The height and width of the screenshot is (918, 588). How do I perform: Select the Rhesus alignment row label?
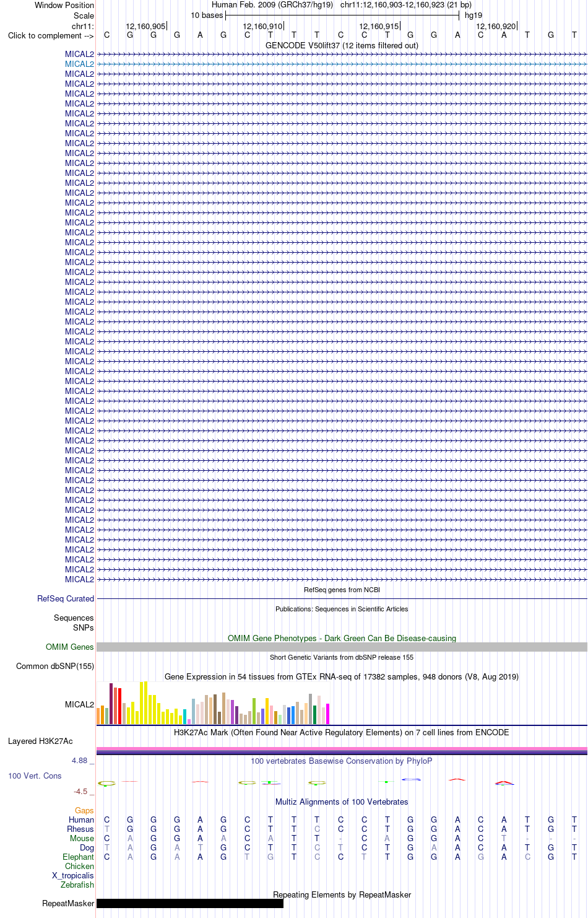tap(80, 829)
